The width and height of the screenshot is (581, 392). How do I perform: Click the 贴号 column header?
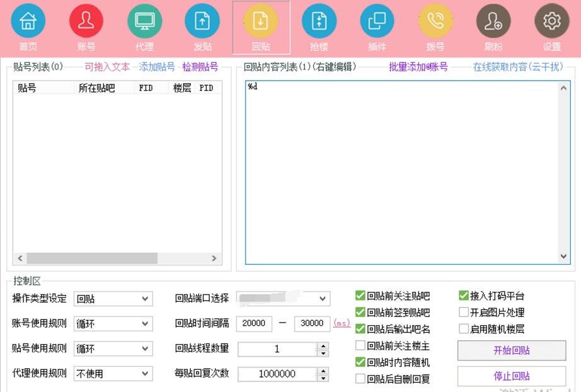point(43,88)
